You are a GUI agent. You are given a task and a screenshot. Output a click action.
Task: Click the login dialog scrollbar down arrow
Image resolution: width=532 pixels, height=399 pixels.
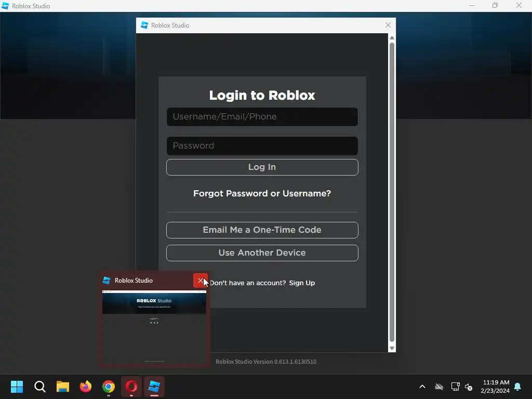[392, 348]
